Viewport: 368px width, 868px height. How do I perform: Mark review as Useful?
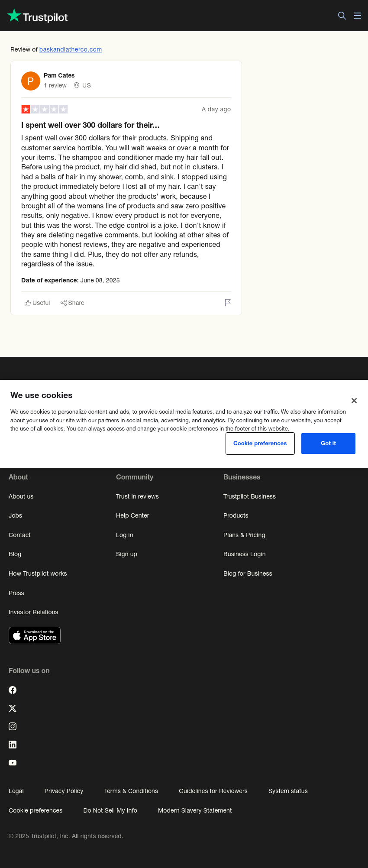[37, 303]
